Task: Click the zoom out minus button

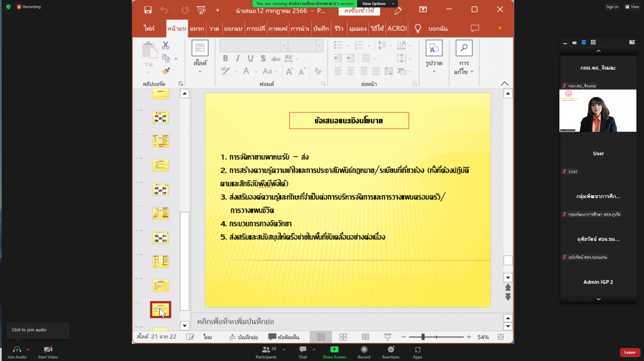Action: coord(404,337)
